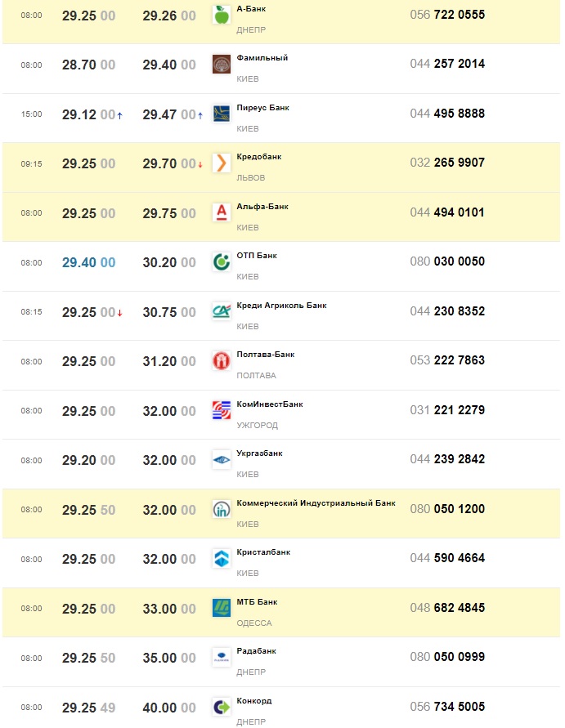This screenshot has height=728, width=565.
Task: Click the ОТП Банк green logo
Action: point(221,262)
